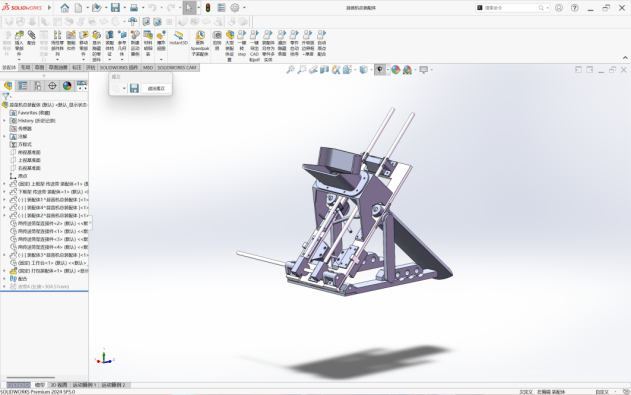Click the 退出孤立 exit isolate button
Viewport: 631px width, 395px height.
(156, 88)
